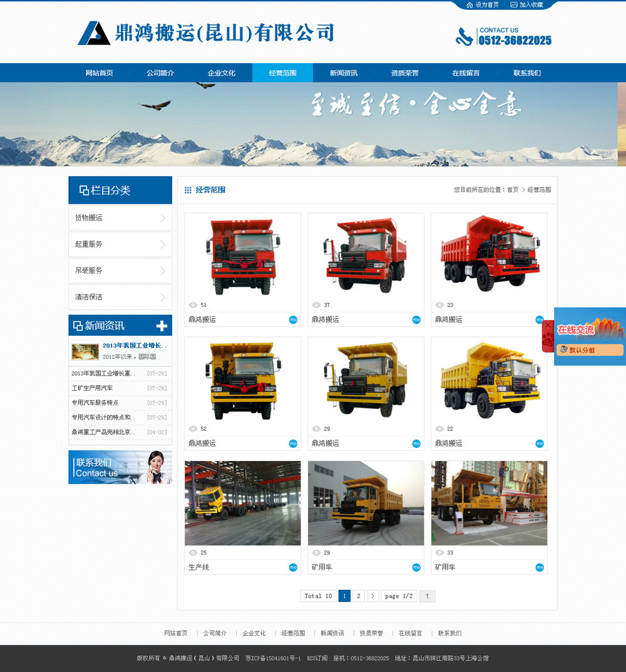Click the blue 'more' icon beside 生产线

293,567
